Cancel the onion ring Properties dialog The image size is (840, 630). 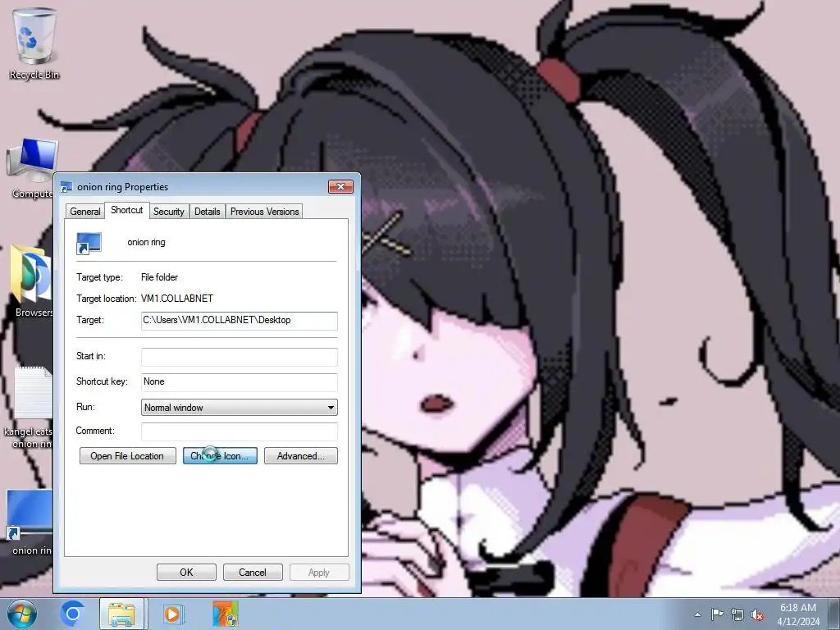point(253,572)
